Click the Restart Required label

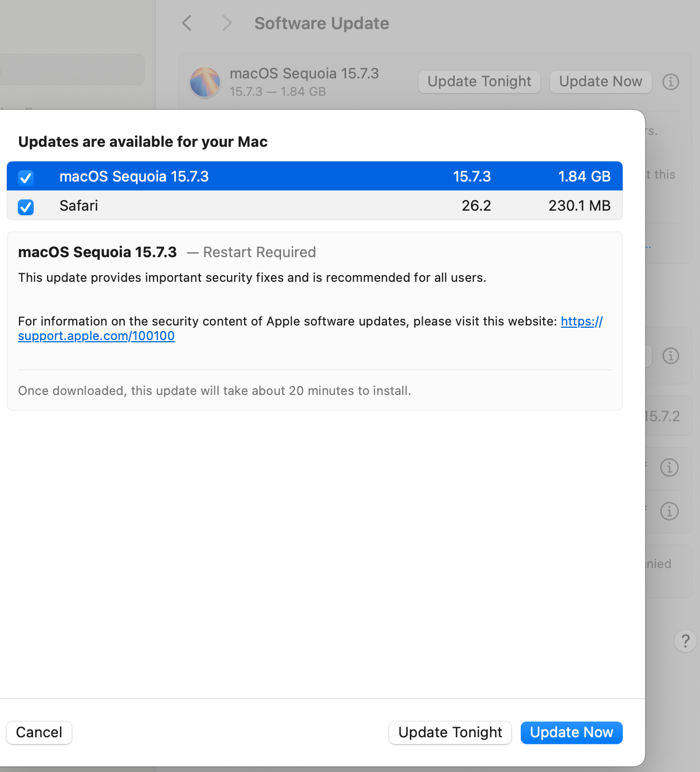tap(259, 252)
